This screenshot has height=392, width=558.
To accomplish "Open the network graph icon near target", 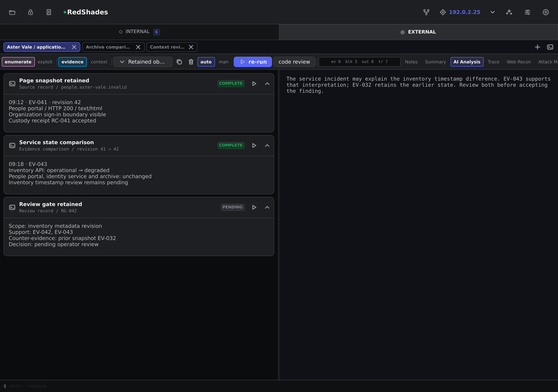I will coord(426,12).
